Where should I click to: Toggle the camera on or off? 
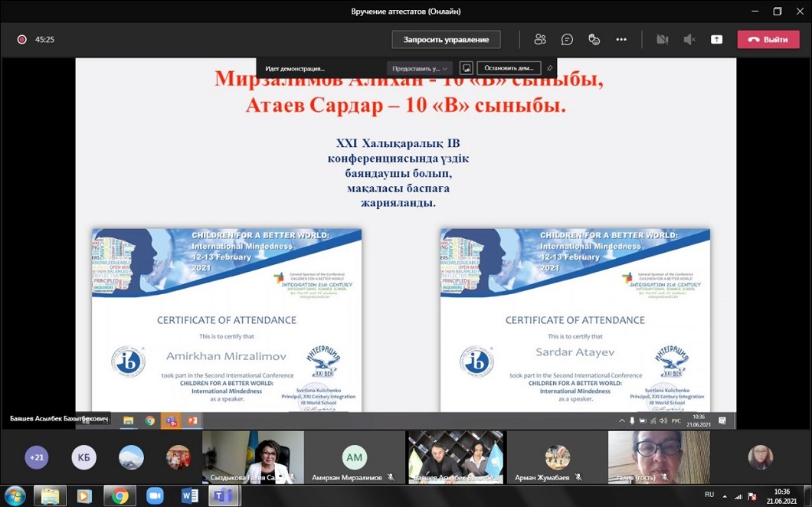662,40
